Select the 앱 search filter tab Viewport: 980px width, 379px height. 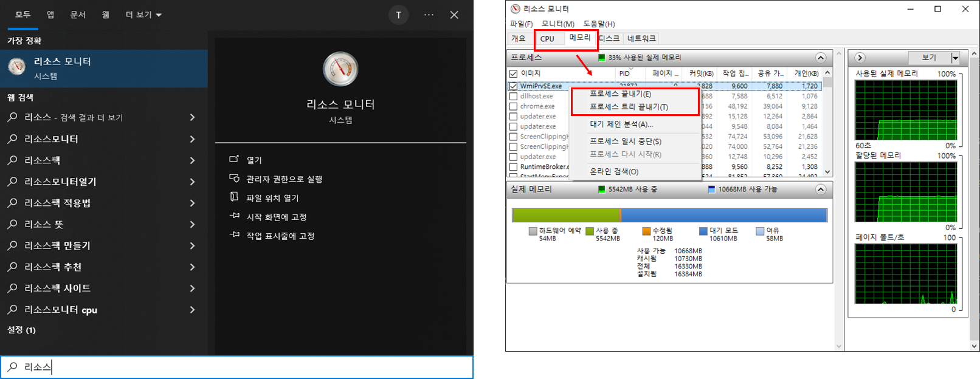point(50,15)
